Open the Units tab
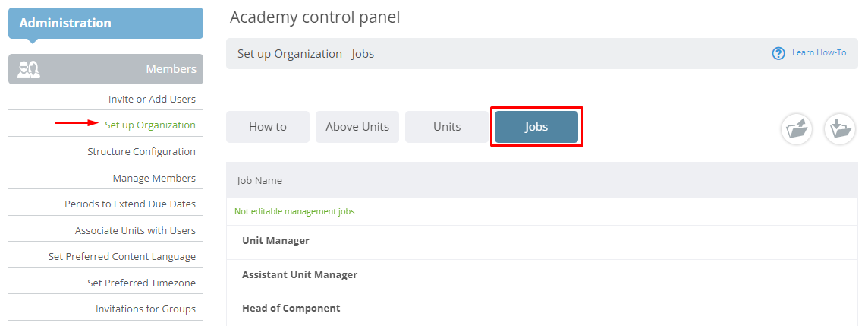Image resolution: width=868 pixels, height=326 pixels. [447, 127]
